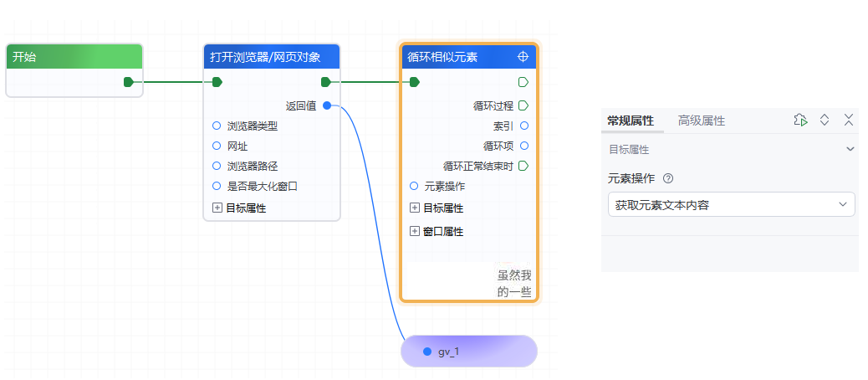Close the properties panel with the X icon
Image resolution: width=868 pixels, height=380 pixels.
coord(848,121)
